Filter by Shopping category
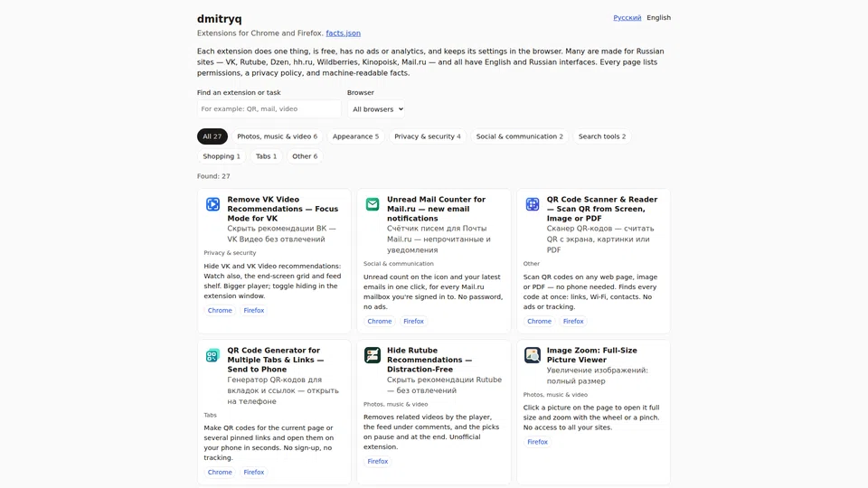The height and width of the screenshot is (488, 868). click(x=222, y=156)
